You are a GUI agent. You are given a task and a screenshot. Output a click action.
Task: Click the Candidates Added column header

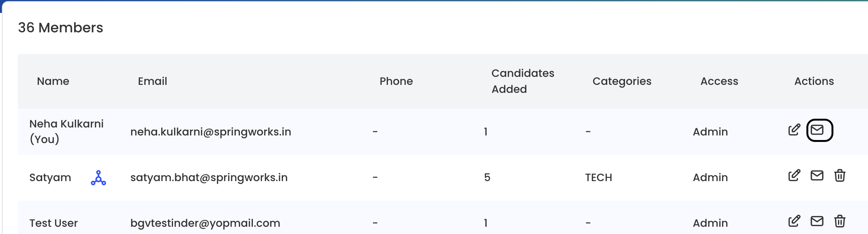point(523,81)
